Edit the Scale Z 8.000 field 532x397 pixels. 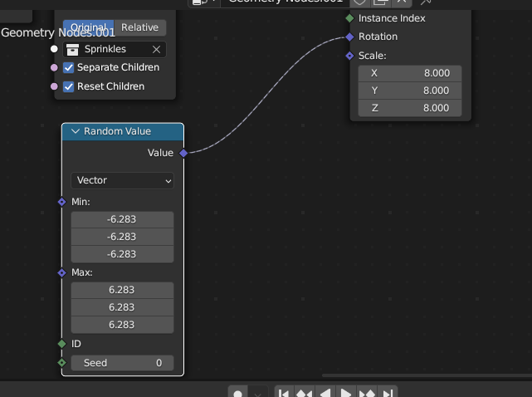pos(410,108)
